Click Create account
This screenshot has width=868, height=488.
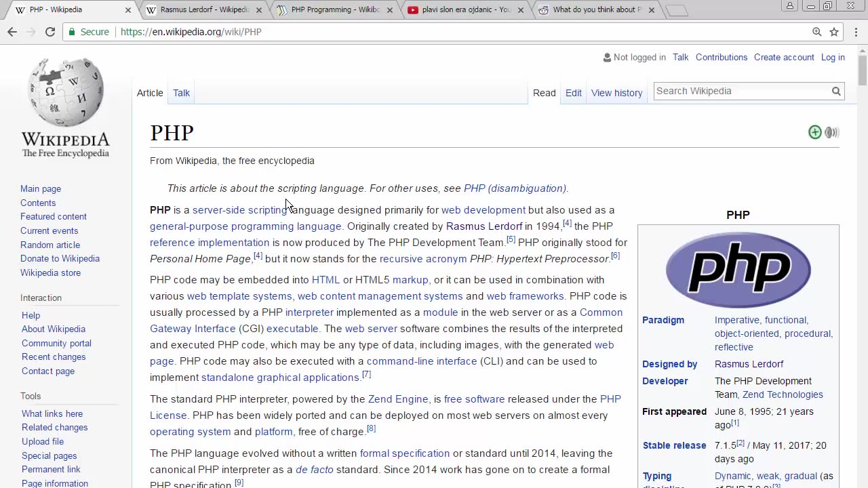[x=784, y=58]
